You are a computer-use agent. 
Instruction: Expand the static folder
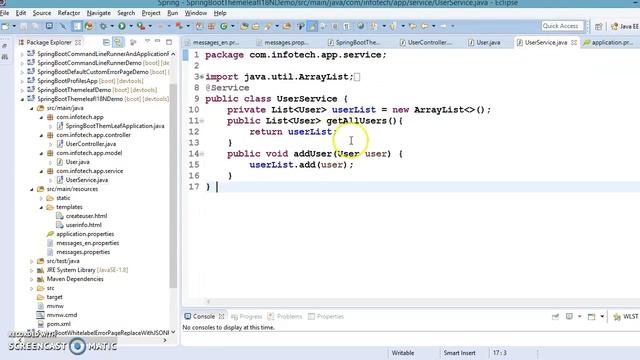[41, 198]
